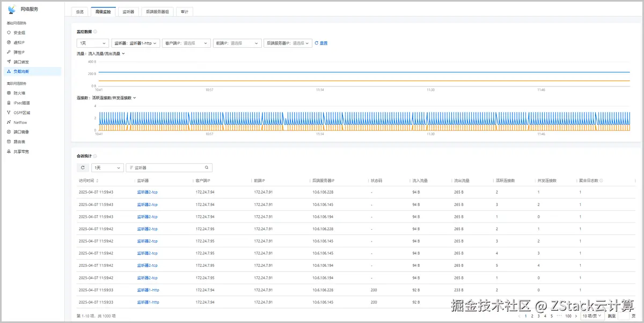The height and width of the screenshot is (323, 644).
Task: Click the OSPF区域 branch icon
Action: [9, 113]
